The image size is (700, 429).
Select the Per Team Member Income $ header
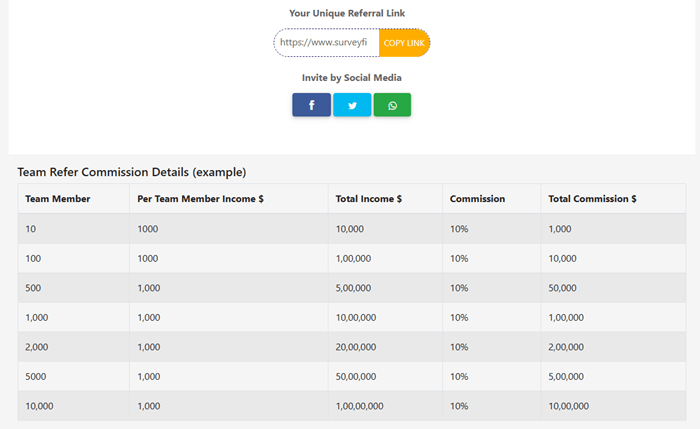coord(200,199)
